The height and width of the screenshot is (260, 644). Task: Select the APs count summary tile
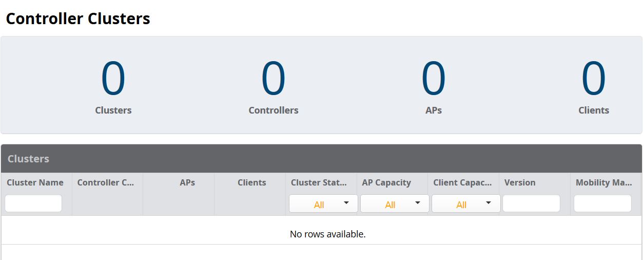434,86
